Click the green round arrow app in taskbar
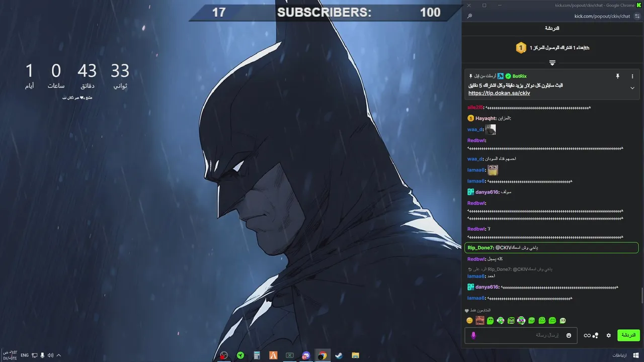This screenshot has height=362, width=644. [240, 355]
